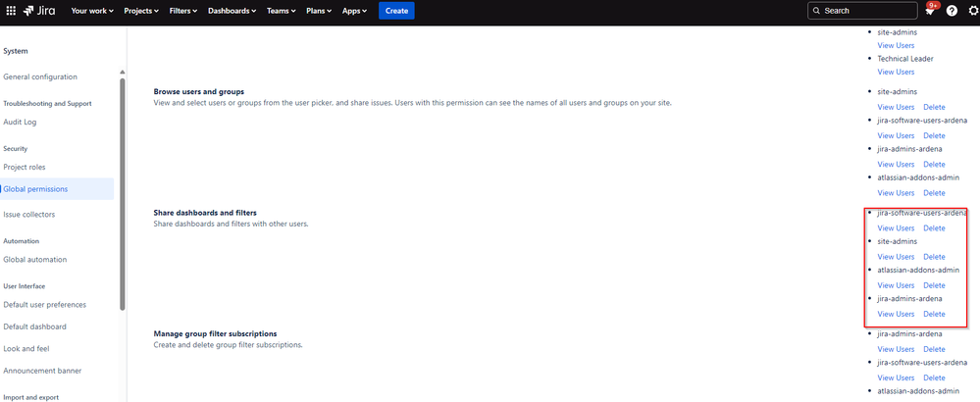Delete atlassian-addons-admin from Share dashboards

934,286
